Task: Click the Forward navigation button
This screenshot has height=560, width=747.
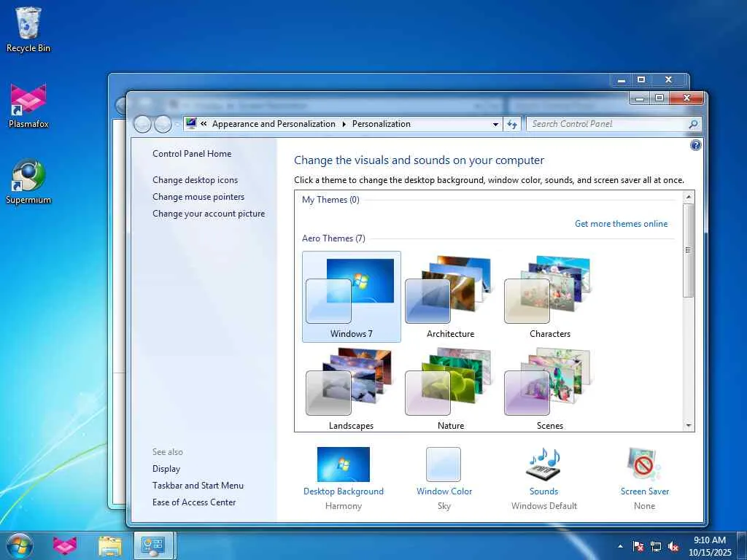Action: pos(163,124)
